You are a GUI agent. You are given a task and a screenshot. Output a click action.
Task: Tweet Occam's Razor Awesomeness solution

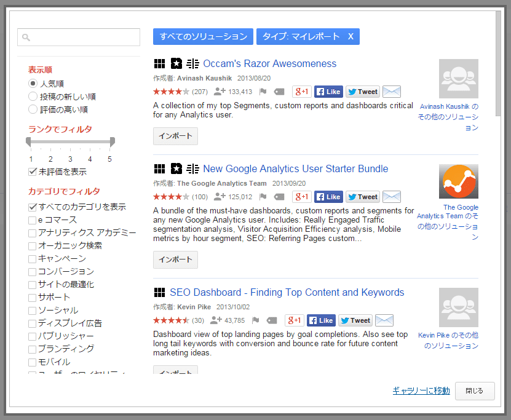coord(362,92)
